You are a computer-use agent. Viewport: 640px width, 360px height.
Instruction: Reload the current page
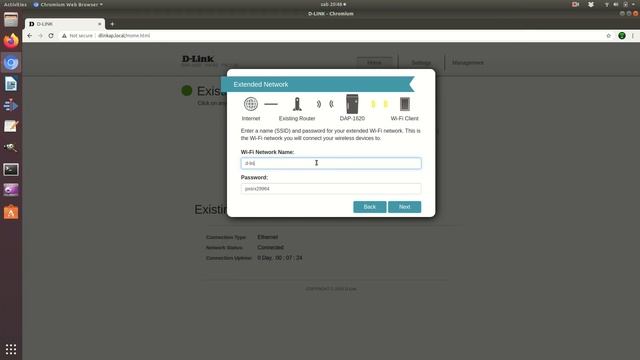[x=51, y=36]
